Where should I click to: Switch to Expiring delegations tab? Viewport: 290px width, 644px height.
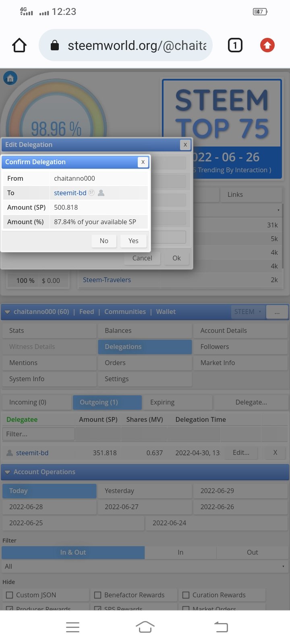[178, 402]
